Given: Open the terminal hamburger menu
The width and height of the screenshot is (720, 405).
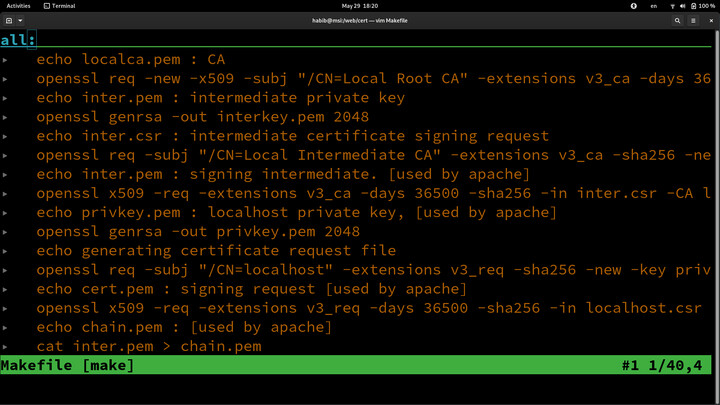Looking at the screenshot, I should [693, 21].
